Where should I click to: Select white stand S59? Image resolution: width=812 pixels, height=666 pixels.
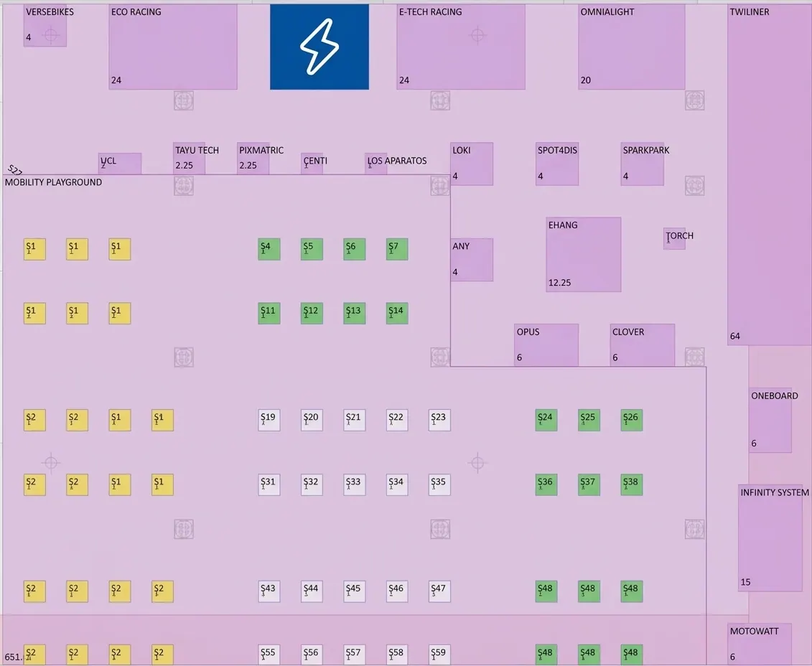[x=439, y=655]
